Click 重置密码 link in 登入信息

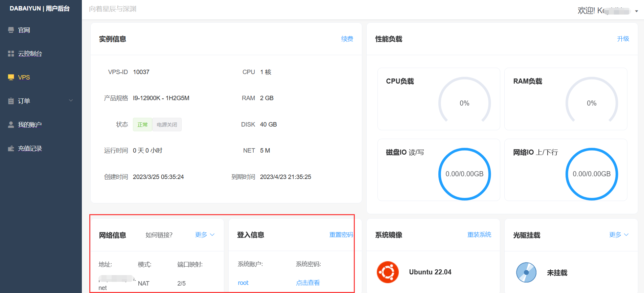coord(341,235)
